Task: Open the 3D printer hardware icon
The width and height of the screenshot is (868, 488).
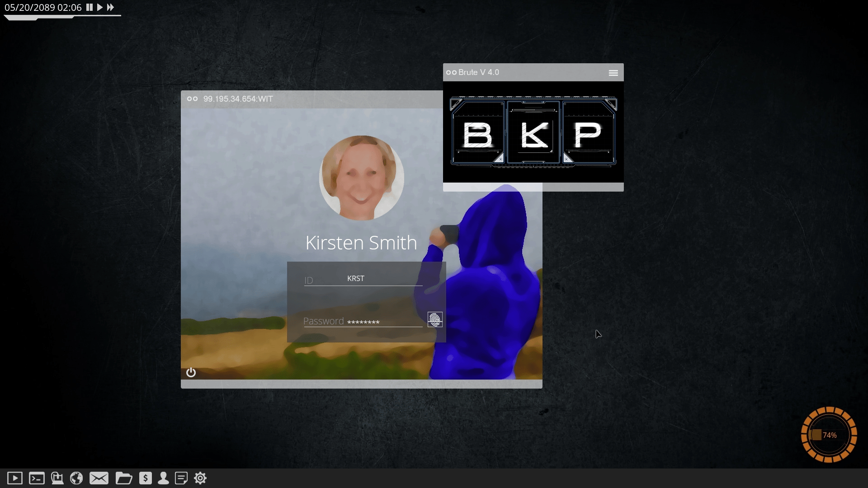Action: pyautogui.click(x=57, y=478)
